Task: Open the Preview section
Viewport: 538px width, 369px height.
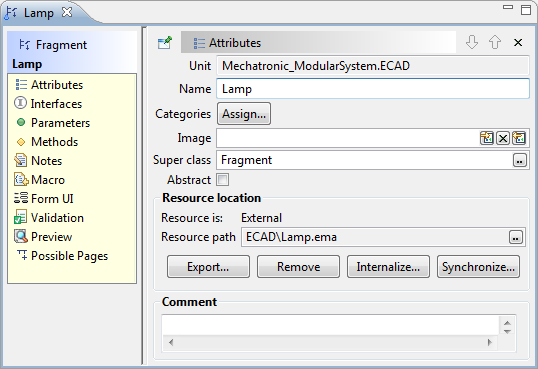Action: pos(43,237)
